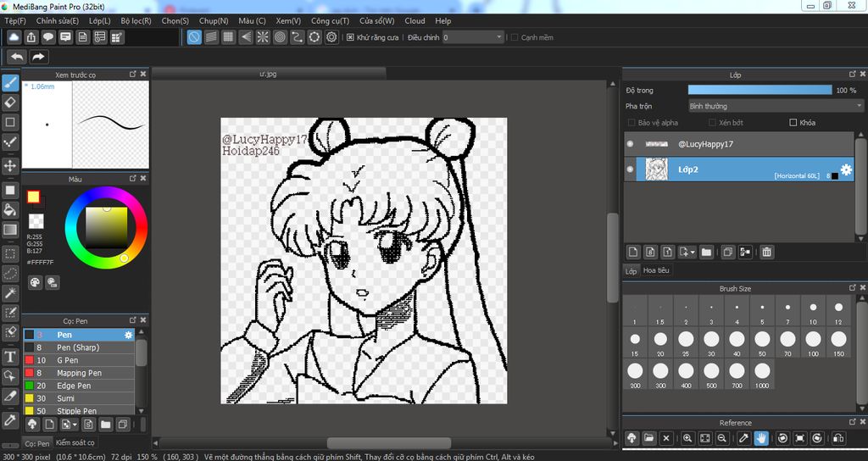Enable Xén bớt checkbox
Image resolution: width=868 pixels, height=461 pixels.
712,123
